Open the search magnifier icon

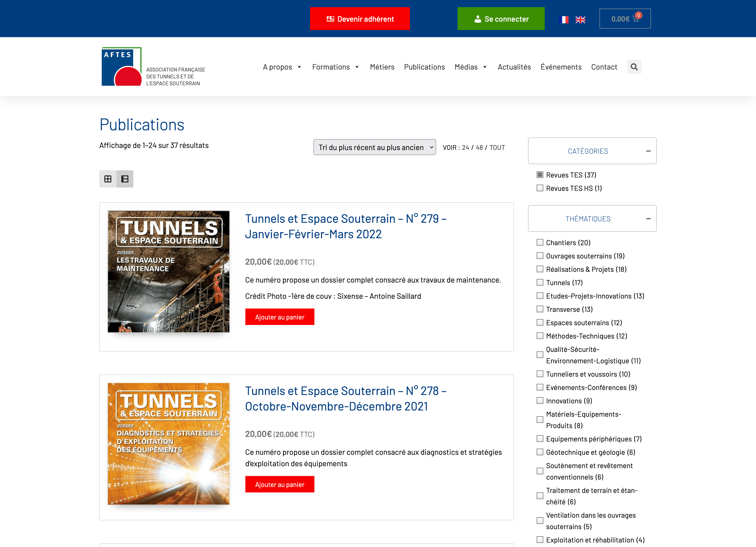click(634, 67)
